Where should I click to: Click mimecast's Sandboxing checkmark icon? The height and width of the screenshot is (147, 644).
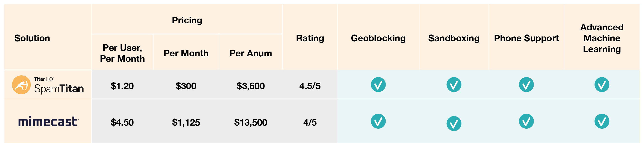coord(454,123)
